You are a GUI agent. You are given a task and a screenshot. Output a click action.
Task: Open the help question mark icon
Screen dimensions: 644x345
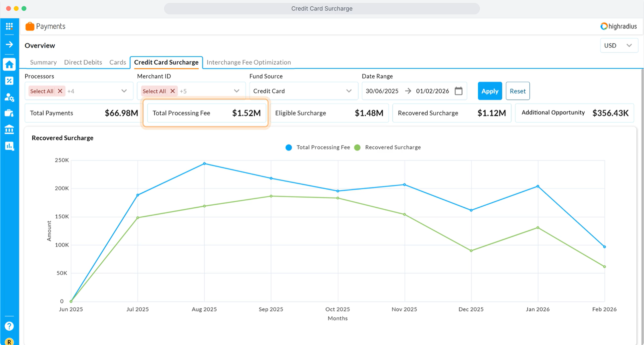9,326
